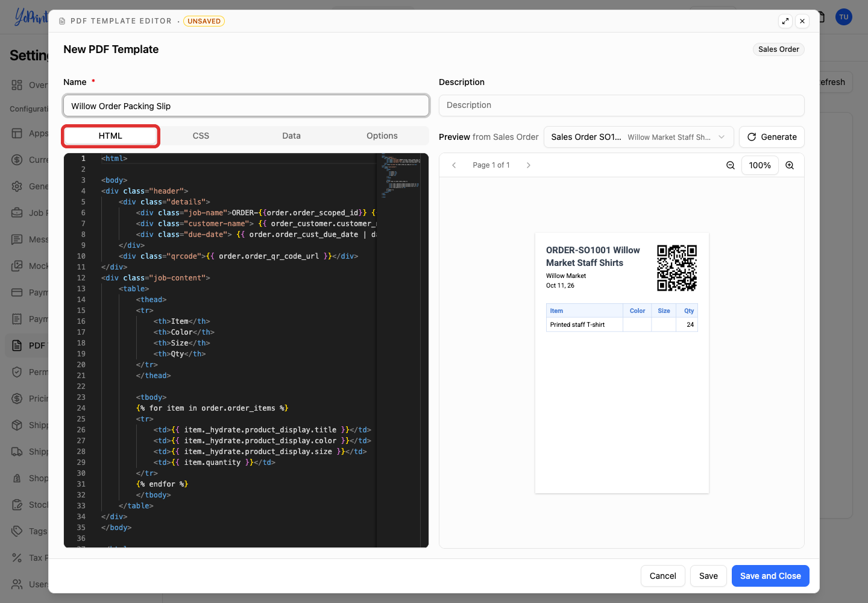Click the Cancel button
Viewport: 868px width, 603px height.
(662, 576)
